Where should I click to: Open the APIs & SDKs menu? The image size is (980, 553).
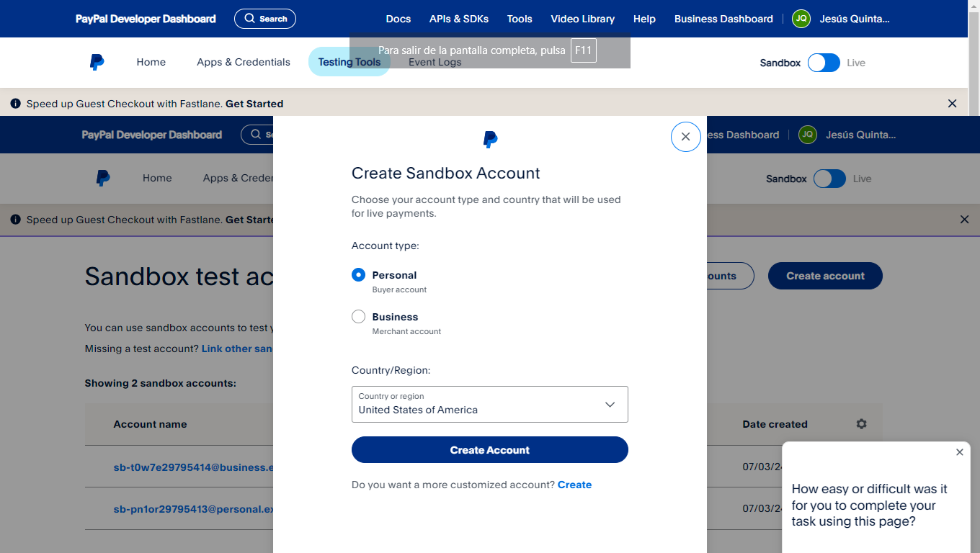tap(459, 19)
